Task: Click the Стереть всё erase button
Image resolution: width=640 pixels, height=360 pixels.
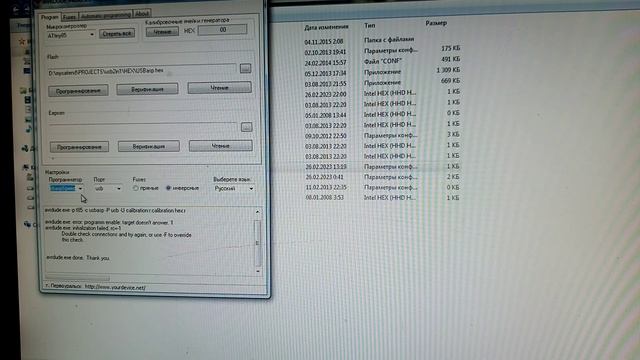Action: (x=117, y=33)
